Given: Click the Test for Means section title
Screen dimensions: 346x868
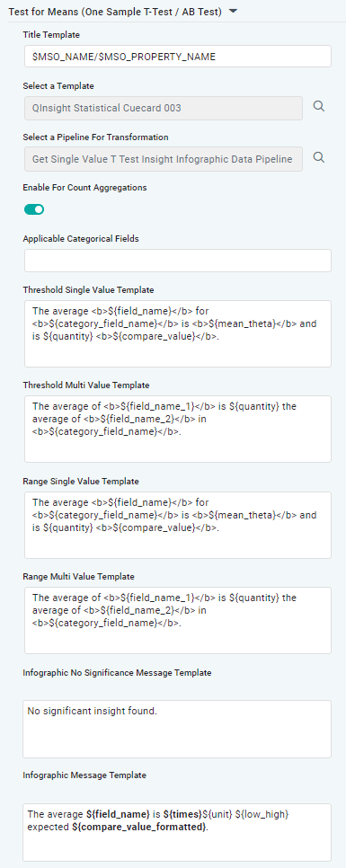Looking at the screenshot, I should coord(115,12).
